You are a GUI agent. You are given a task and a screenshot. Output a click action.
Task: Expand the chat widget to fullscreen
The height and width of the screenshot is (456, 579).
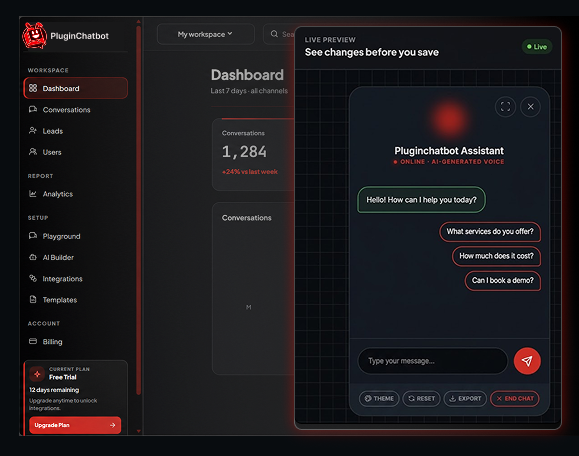505,107
